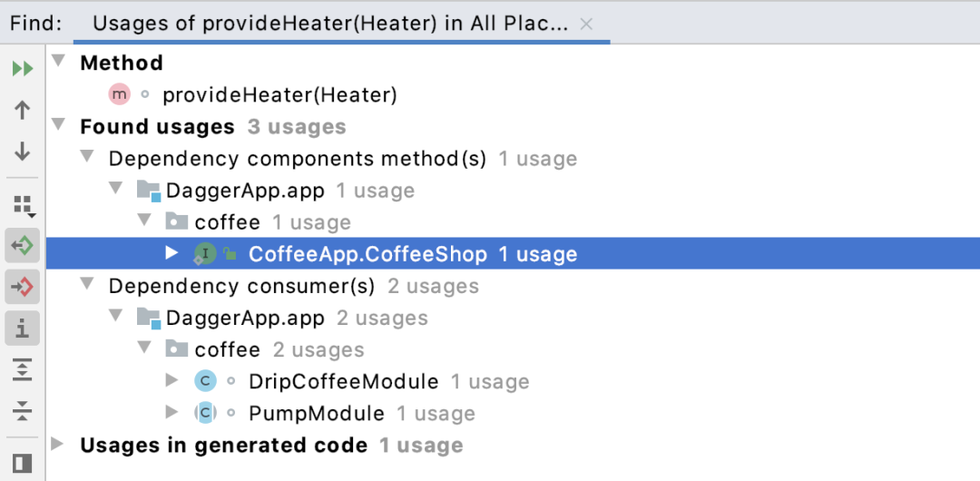Select the Usages of provideHeater tab
Viewport: 980px width, 481px height.
(330, 24)
